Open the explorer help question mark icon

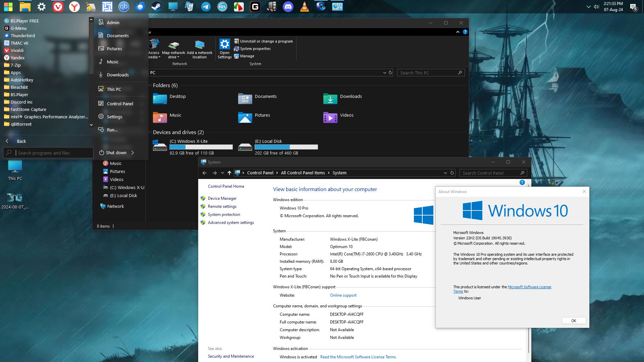(x=465, y=32)
